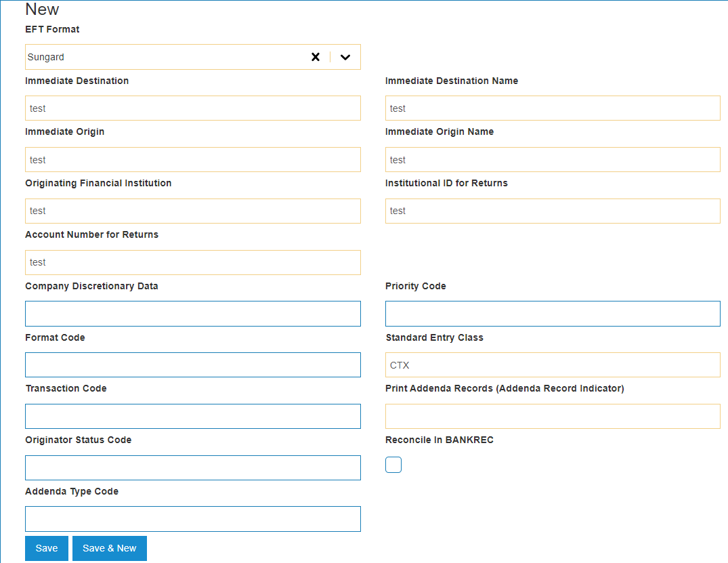Click into Institutional ID for Returns field
The width and height of the screenshot is (728, 563).
click(x=553, y=211)
